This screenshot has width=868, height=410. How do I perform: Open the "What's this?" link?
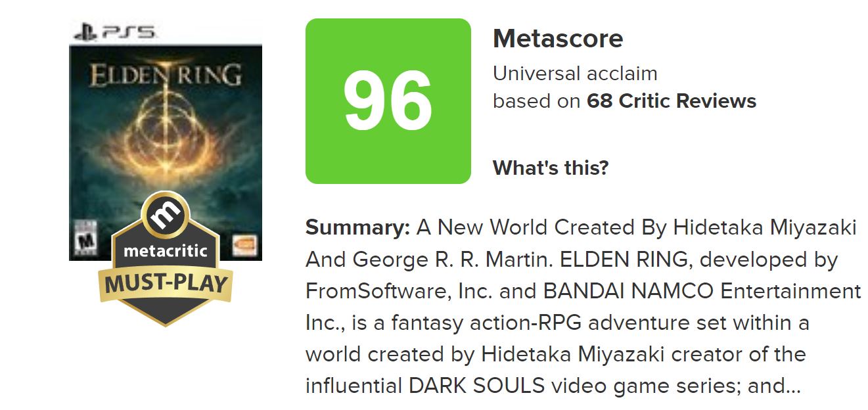pyautogui.click(x=551, y=168)
